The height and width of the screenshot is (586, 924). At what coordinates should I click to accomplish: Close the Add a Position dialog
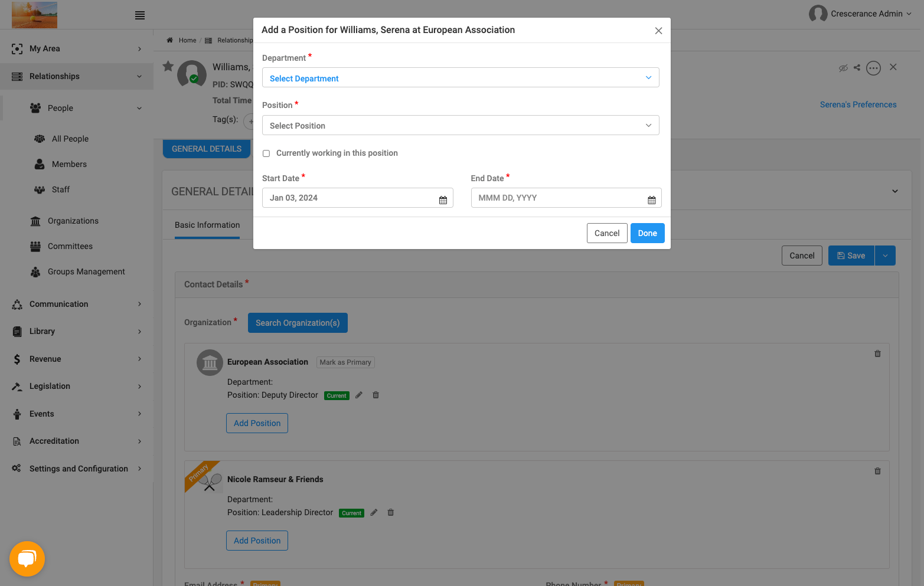click(658, 31)
